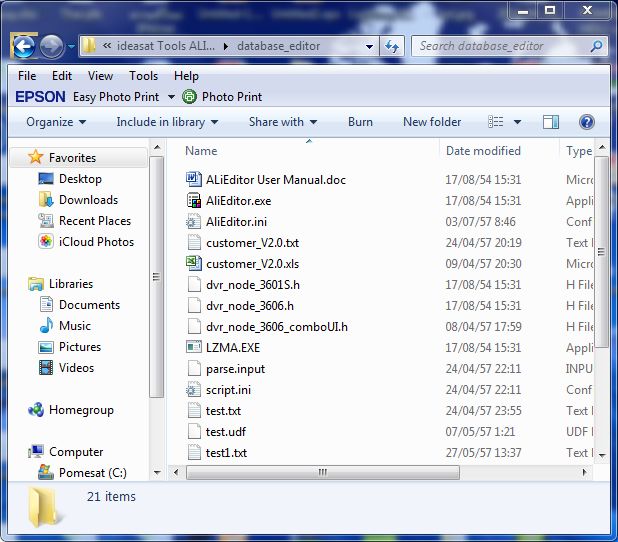Select the AliEditor.exe application icon
The height and width of the screenshot is (542, 618).
pos(194,201)
